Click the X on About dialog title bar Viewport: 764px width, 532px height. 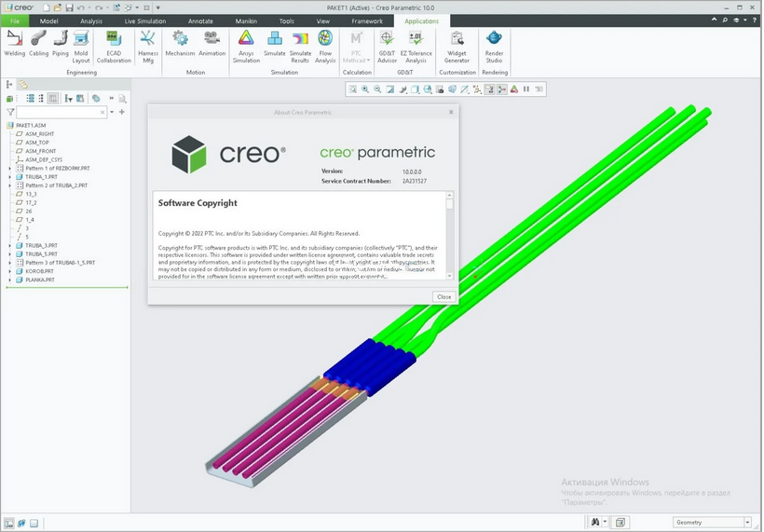pos(451,112)
